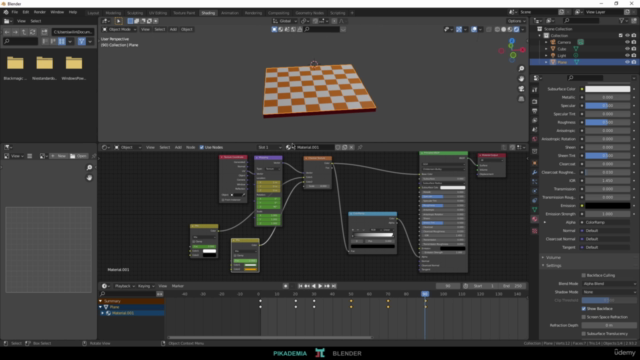Screen dimensions: 640x360
Task: Switch to the Modeling workspace tab
Action: (113, 13)
